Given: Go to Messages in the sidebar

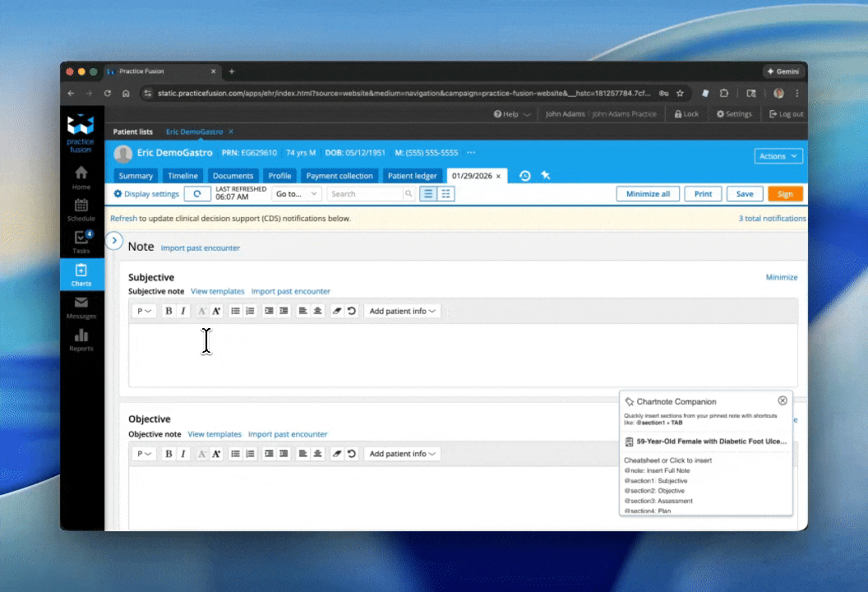Looking at the screenshot, I should point(81,308).
